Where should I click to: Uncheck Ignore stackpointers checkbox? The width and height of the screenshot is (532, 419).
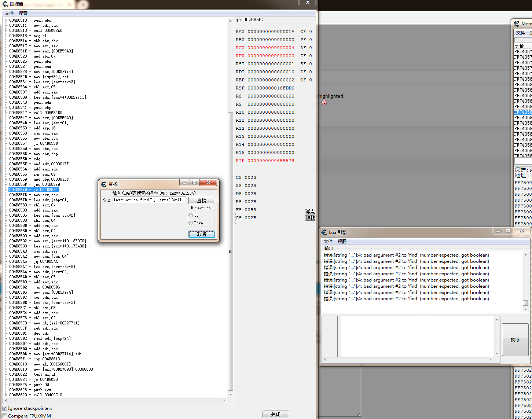(5, 408)
